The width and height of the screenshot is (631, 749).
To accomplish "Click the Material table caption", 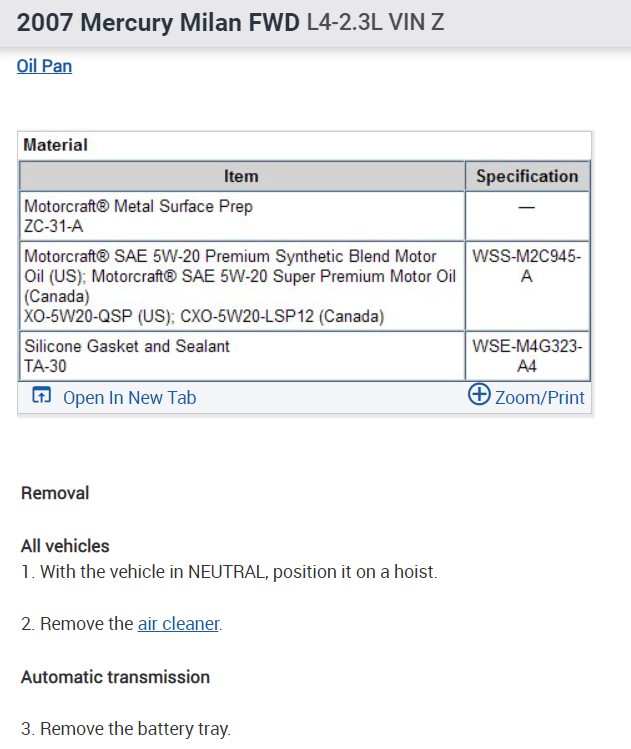I will click(x=55, y=145).
